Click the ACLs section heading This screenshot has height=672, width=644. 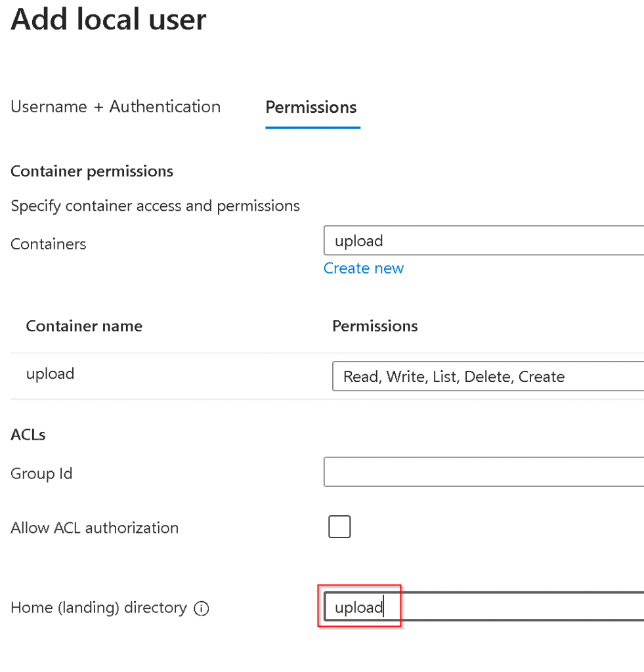click(x=28, y=435)
